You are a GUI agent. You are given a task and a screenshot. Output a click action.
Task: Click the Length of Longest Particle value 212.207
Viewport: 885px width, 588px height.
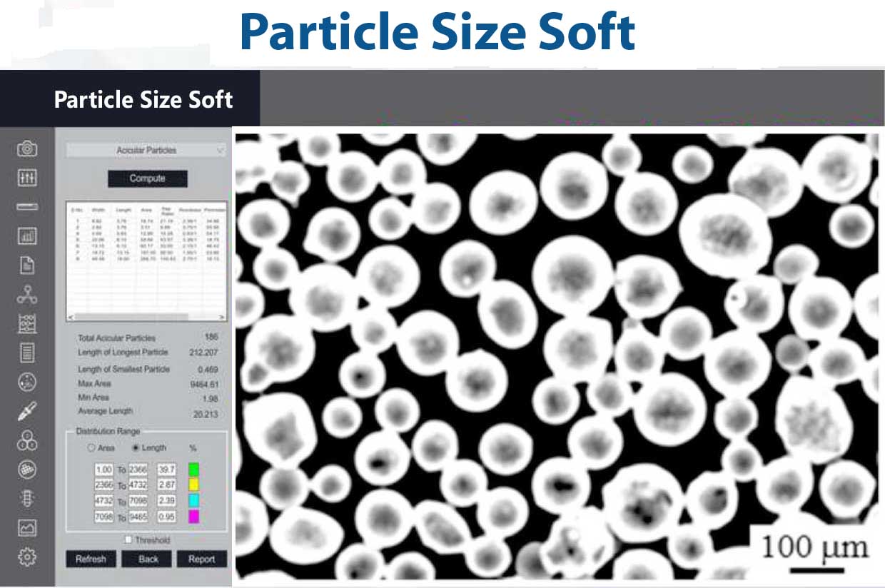pyautogui.click(x=203, y=353)
